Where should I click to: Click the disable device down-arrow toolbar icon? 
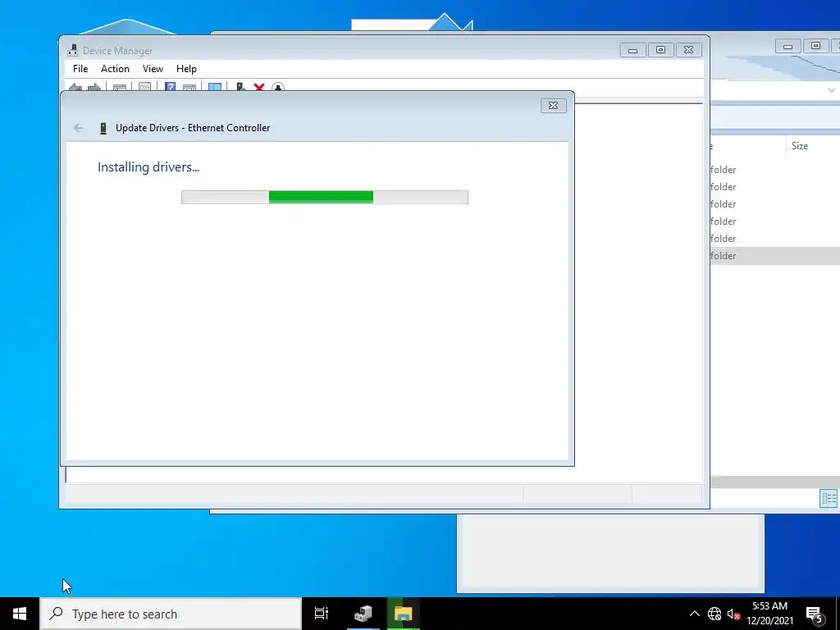[x=277, y=87]
